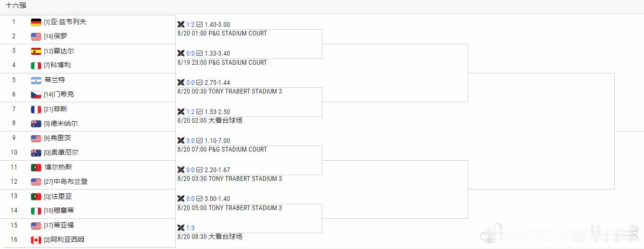Click the 十六强 round heading
The image size is (644, 249).
[x=16, y=6]
